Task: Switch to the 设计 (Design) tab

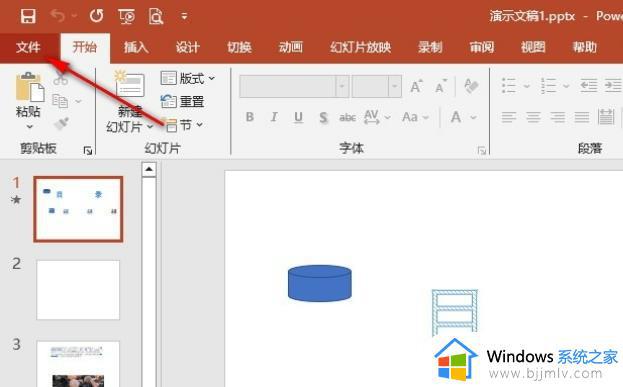Action: tap(188, 47)
